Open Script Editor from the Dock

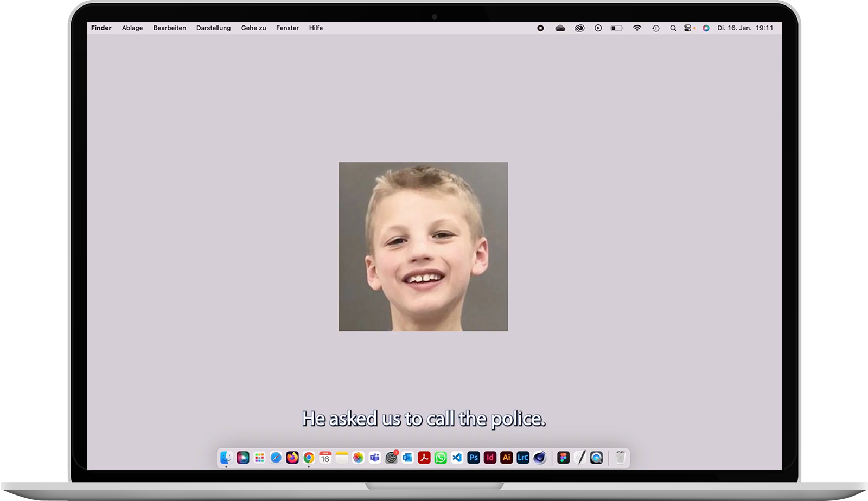(x=580, y=458)
